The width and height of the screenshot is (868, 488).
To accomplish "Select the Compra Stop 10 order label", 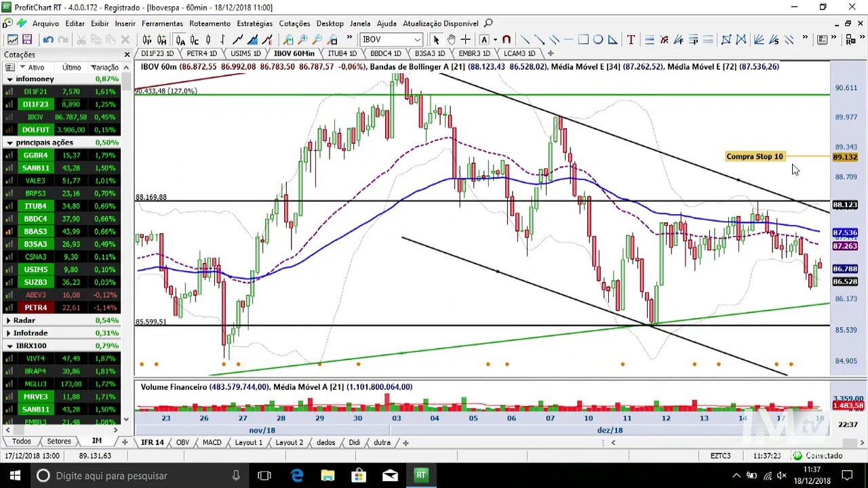I will tap(754, 157).
